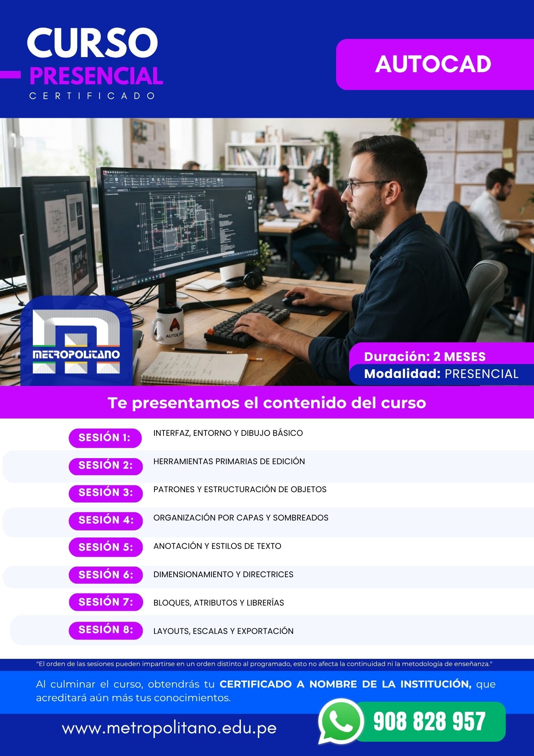Viewport: 534px width, 756px height.
Task: Select "LAYOUTS, ESCALAS Y EXPORTACIÓN"
Action: pyautogui.click(x=224, y=631)
